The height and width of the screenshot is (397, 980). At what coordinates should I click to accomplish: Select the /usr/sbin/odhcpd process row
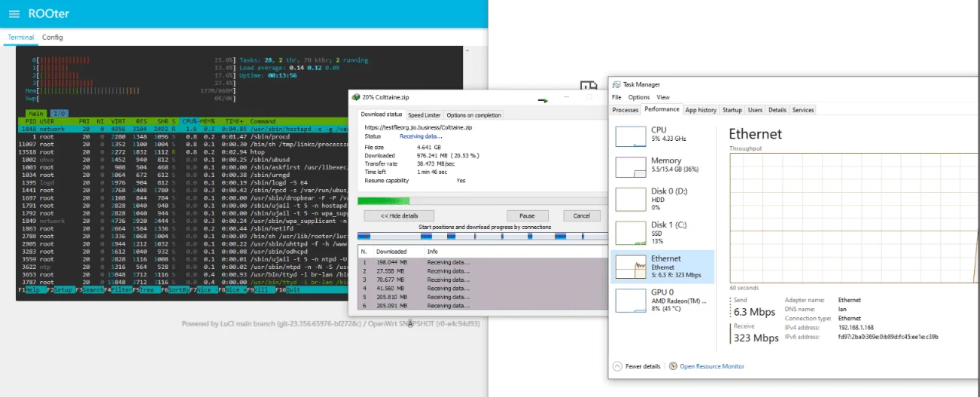pos(183,252)
